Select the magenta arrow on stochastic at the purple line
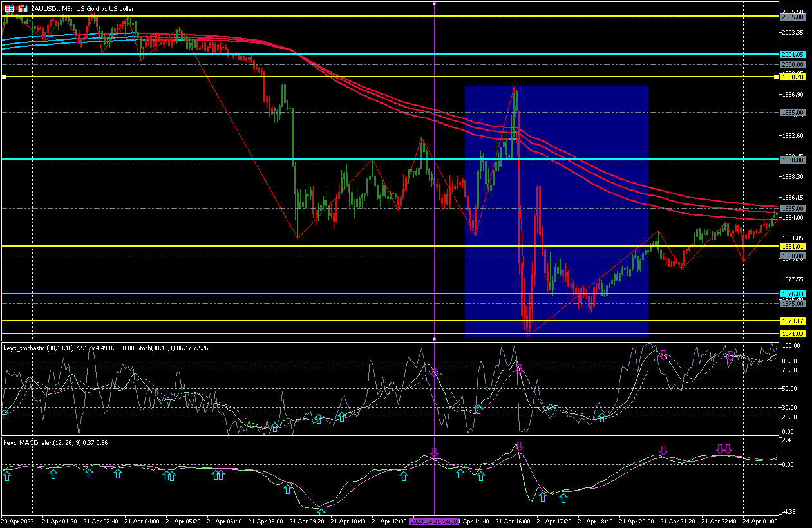812x528 pixels. 434,372
